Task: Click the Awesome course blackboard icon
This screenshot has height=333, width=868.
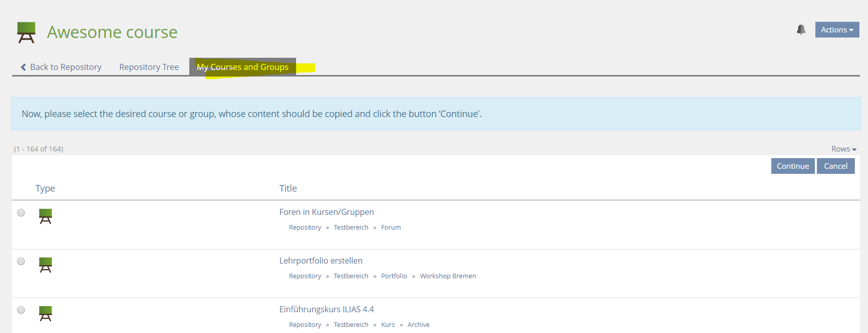Action: 26,32
